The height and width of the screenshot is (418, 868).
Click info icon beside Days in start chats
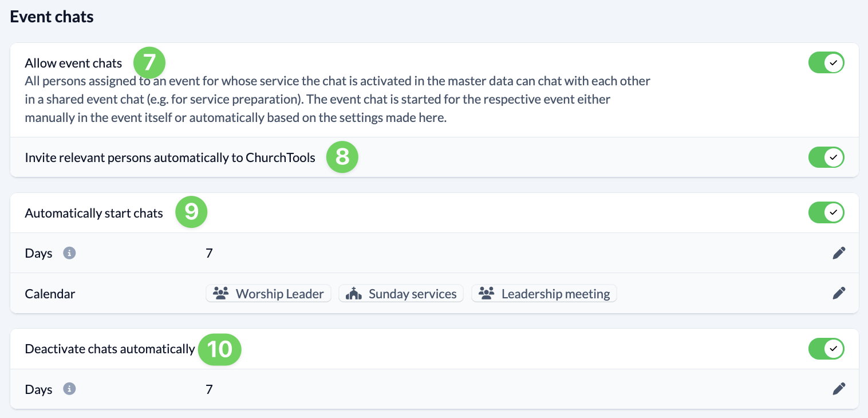point(69,253)
